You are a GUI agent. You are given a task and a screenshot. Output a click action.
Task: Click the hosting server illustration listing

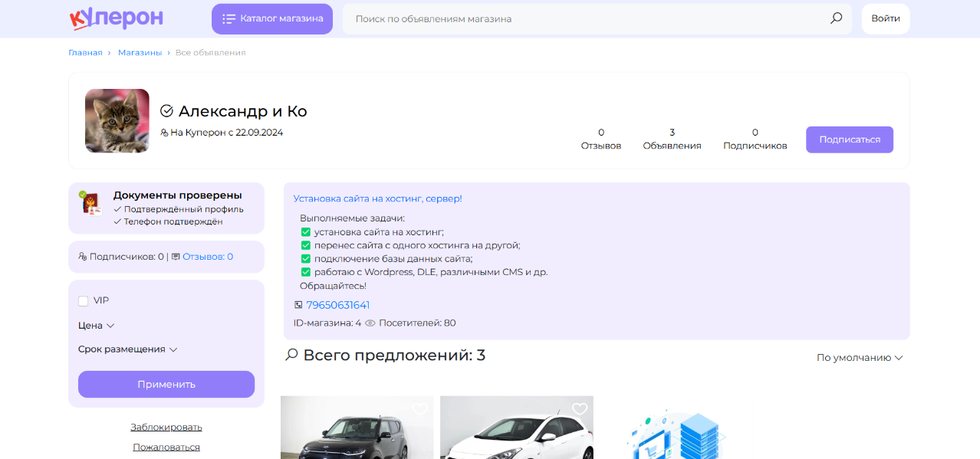pyautogui.click(x=676, y=433)
